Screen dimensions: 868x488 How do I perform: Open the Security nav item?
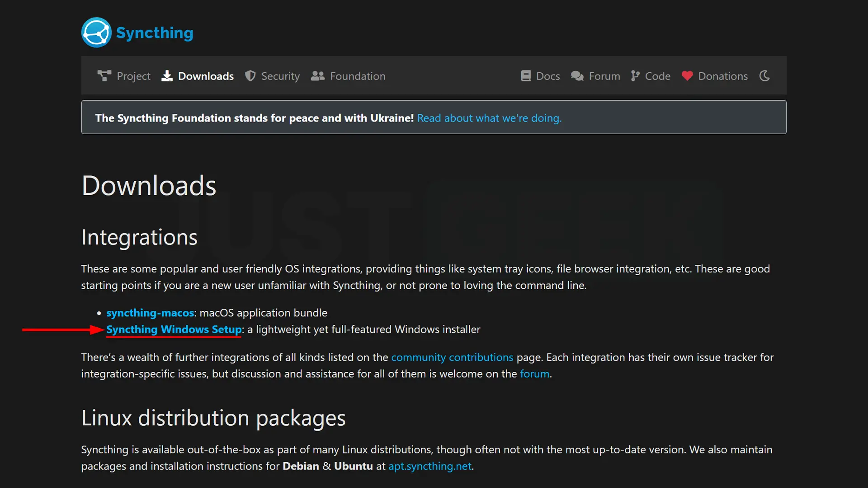280,76
